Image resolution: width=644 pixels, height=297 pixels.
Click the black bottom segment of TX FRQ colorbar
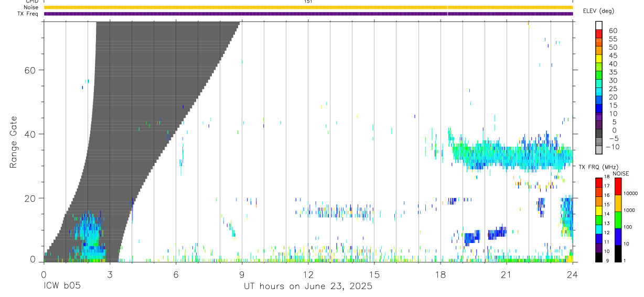point(599,257)
